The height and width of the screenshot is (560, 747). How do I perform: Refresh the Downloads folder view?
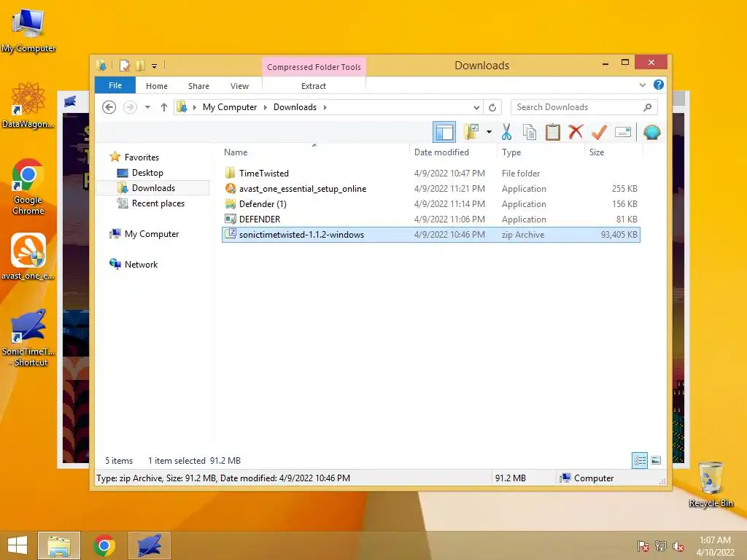(492, 108)
